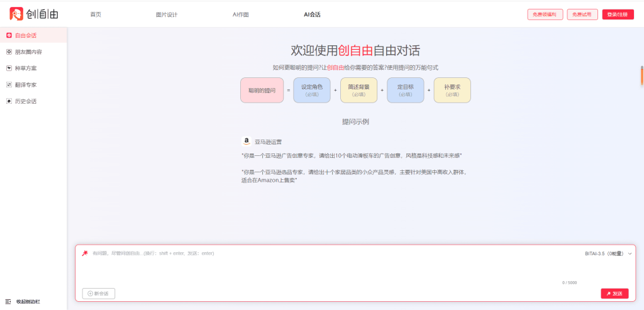This screenshot has width=644, height=310.
Task: Click the 创自由 logo icon
Action: coord(16,14)
